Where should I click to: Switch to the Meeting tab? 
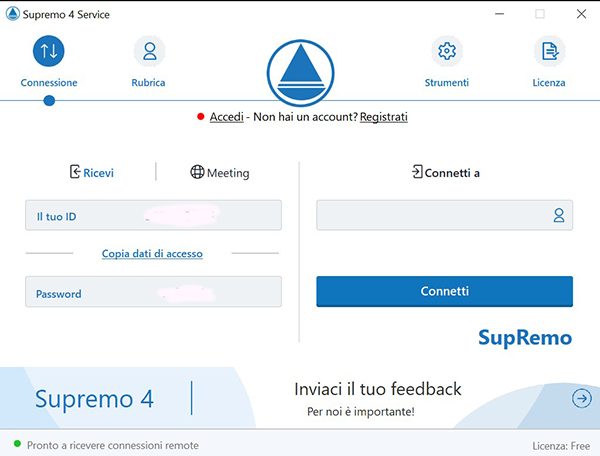coord(220,173)
